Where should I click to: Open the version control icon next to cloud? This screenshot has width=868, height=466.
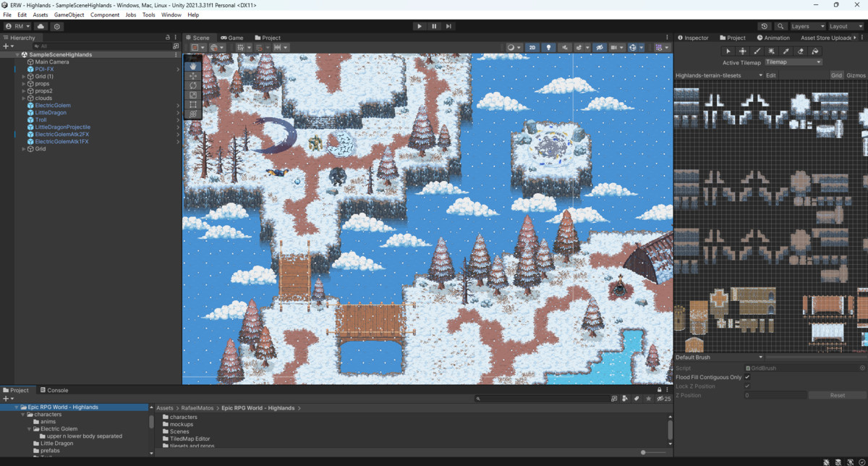(x=57, y=26)
